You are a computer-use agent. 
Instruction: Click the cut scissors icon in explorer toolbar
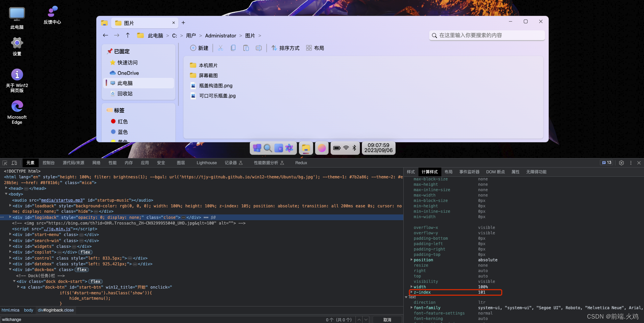(221, 48)
